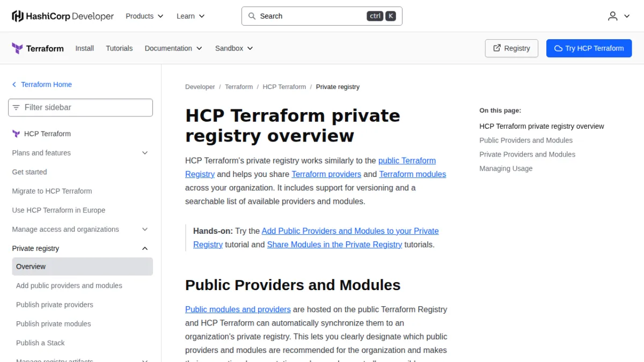Click HCP Terraform private registry overview in page contents
The height and width of the screenshot is (362, 644).
(541, 127)
